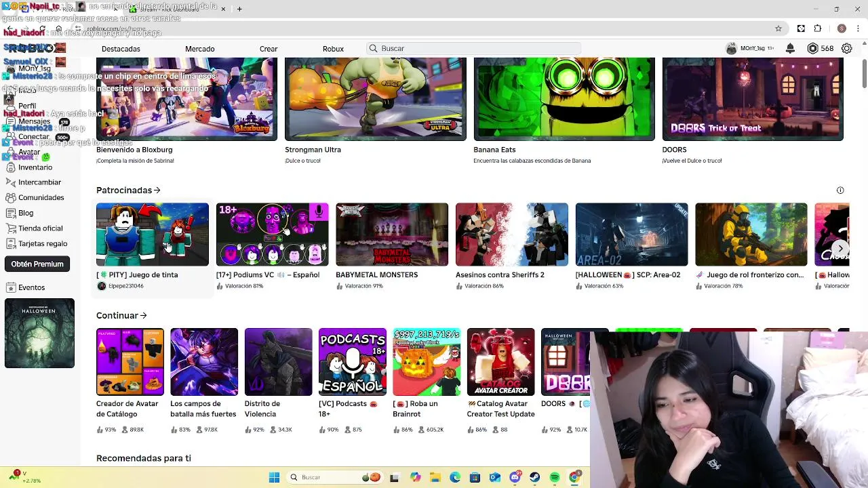Image resolution: width=868 pixels, height=488 pixels.
Task: Open the Robux tab
Action: click(333, 49)
